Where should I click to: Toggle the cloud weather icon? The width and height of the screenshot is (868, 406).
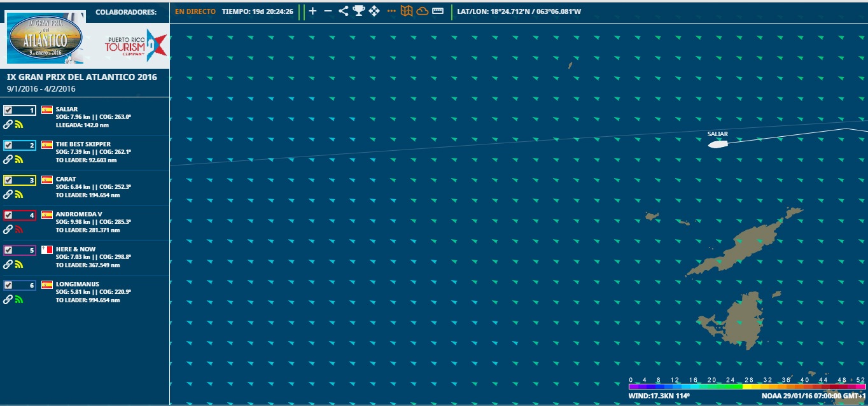[422, 11]
